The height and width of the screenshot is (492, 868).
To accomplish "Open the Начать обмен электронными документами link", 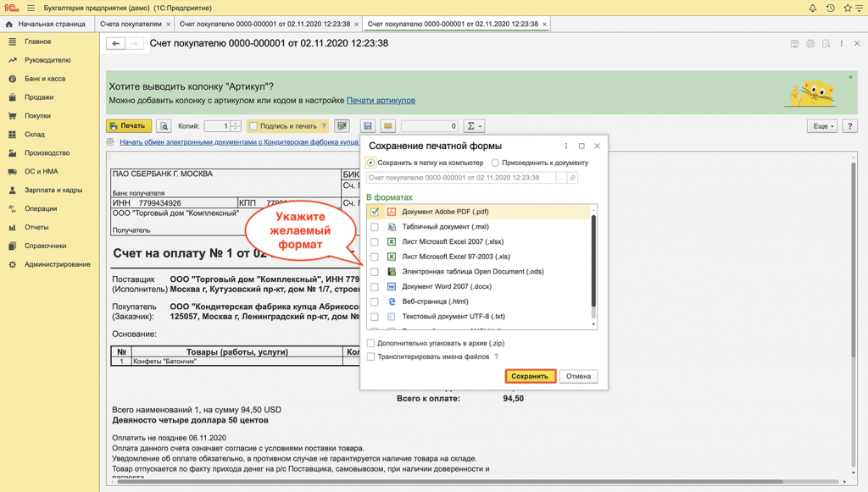I will point(238,142).
